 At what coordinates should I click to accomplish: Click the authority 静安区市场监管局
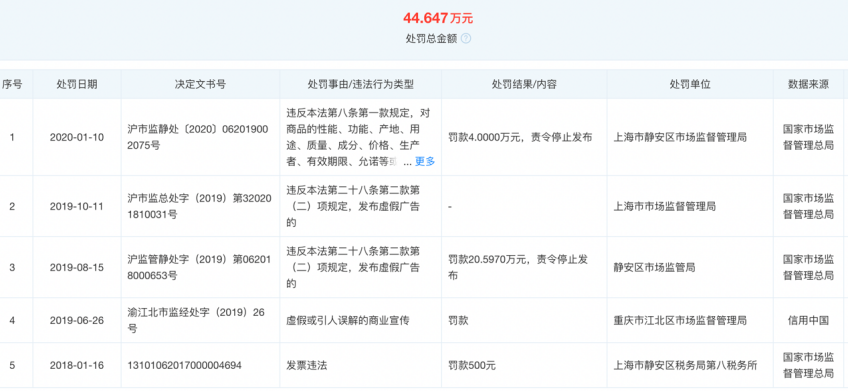[654, 268]
